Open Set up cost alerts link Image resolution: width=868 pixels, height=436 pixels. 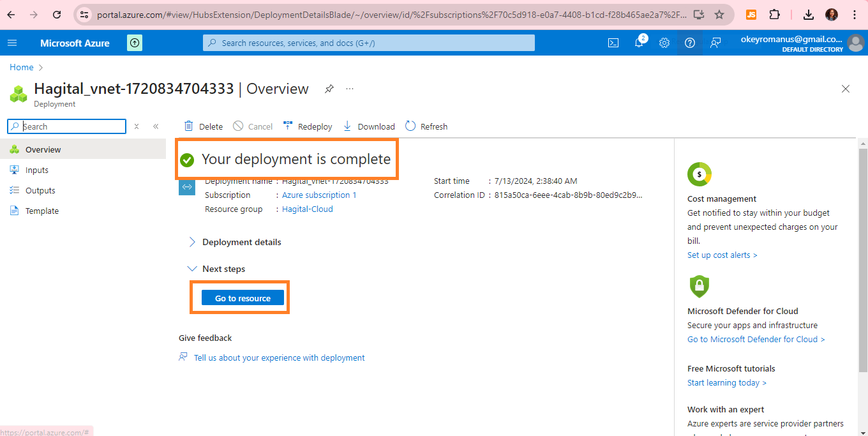722,255
